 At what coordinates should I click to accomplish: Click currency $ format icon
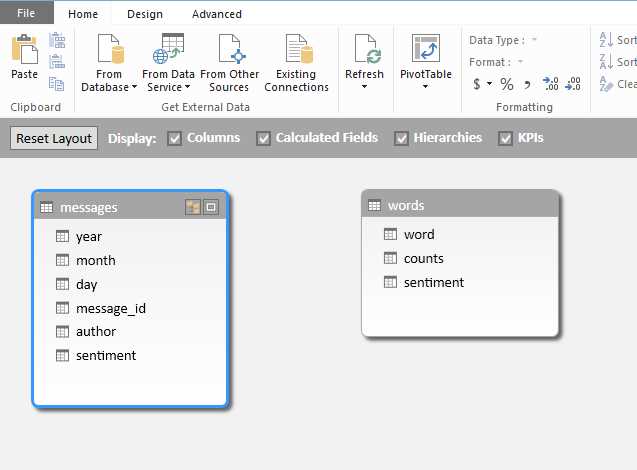[477, 84]
